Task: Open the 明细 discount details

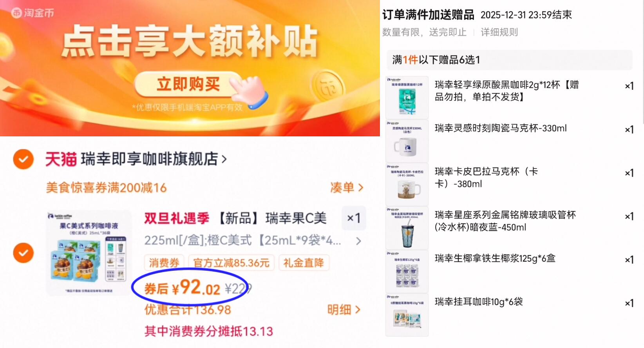Action: 344,310
